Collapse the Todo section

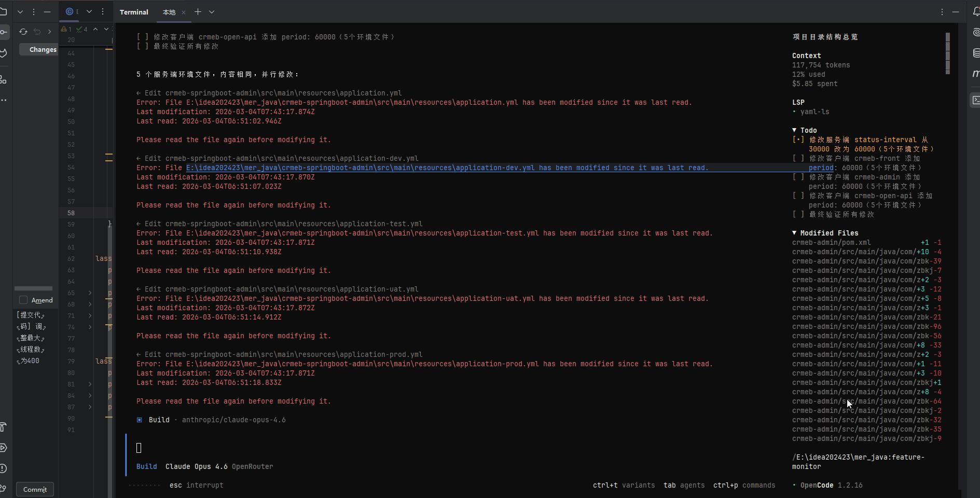[x=794, y=130]
